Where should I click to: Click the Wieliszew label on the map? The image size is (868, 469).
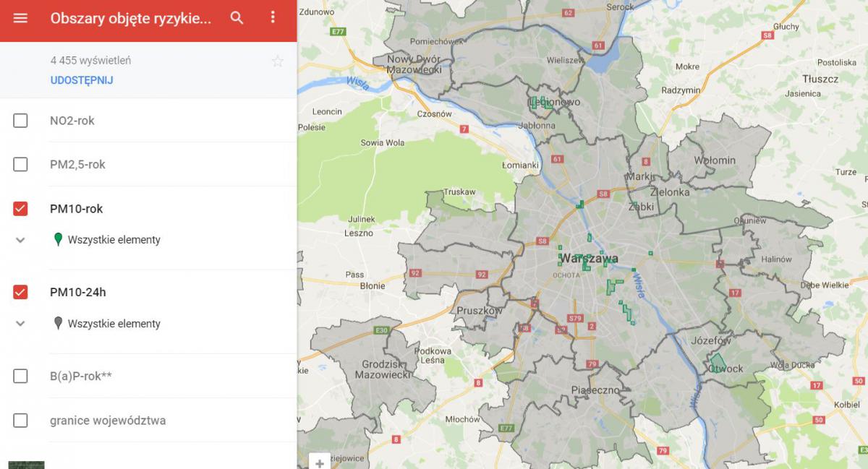566,61
